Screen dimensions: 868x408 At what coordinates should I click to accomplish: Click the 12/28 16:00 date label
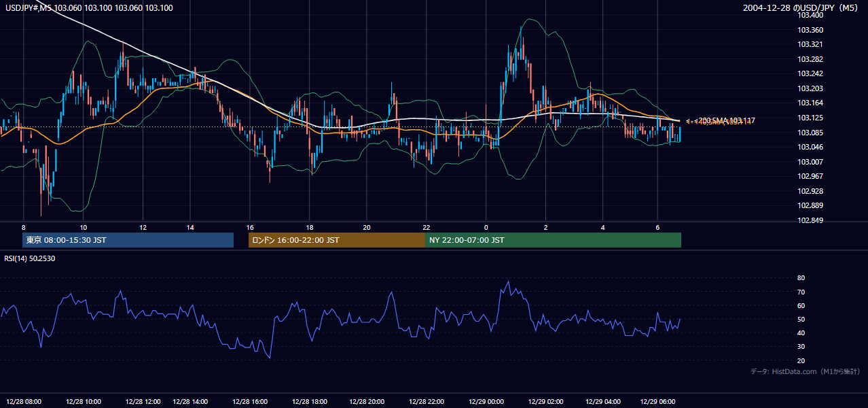click(x=250, y=401)
